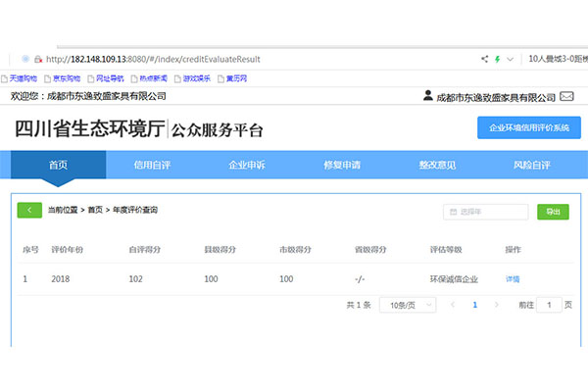Click the user avatar icon
This screenshot has width=588, height=392.
(x=428, y=95)
